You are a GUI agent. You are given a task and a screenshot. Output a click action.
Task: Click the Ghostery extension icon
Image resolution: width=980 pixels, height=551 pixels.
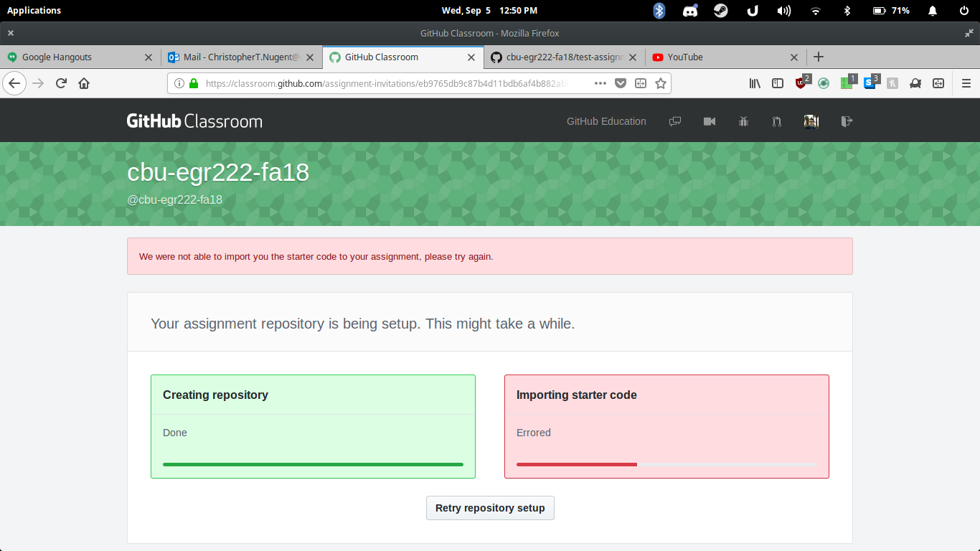click(x=824, y=83)
